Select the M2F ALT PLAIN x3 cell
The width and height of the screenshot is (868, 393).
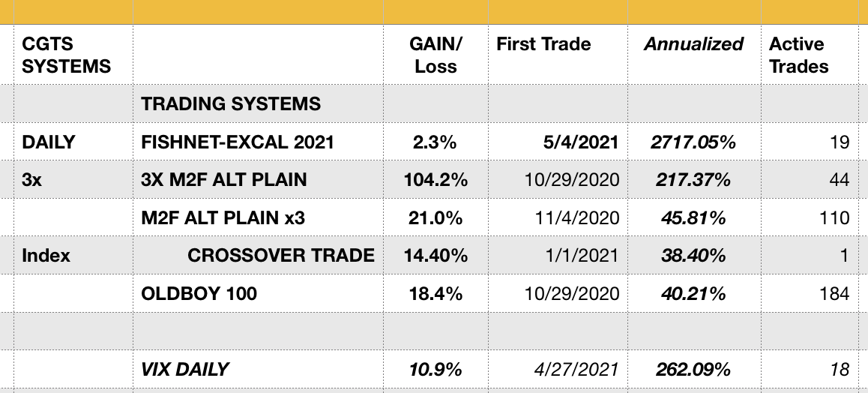pos(223,217)
